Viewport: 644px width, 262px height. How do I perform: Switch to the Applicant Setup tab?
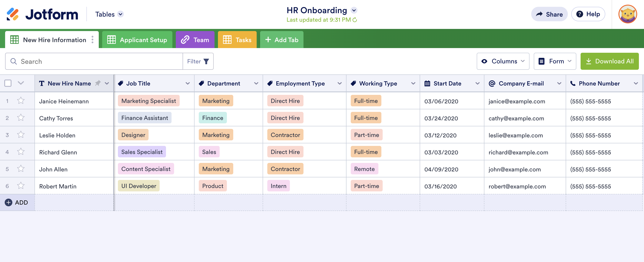click(x=137, y=40)
